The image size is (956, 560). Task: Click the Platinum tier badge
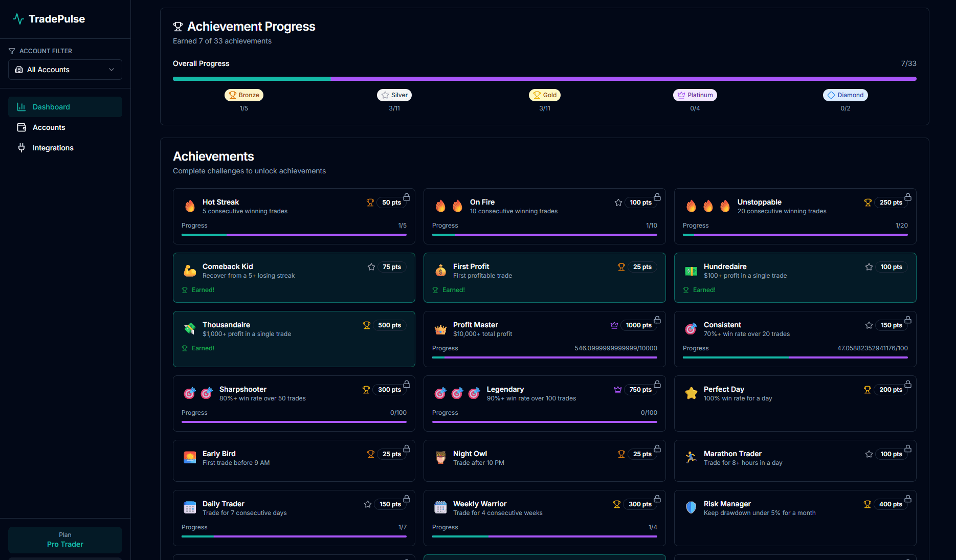tap(695, 95)
